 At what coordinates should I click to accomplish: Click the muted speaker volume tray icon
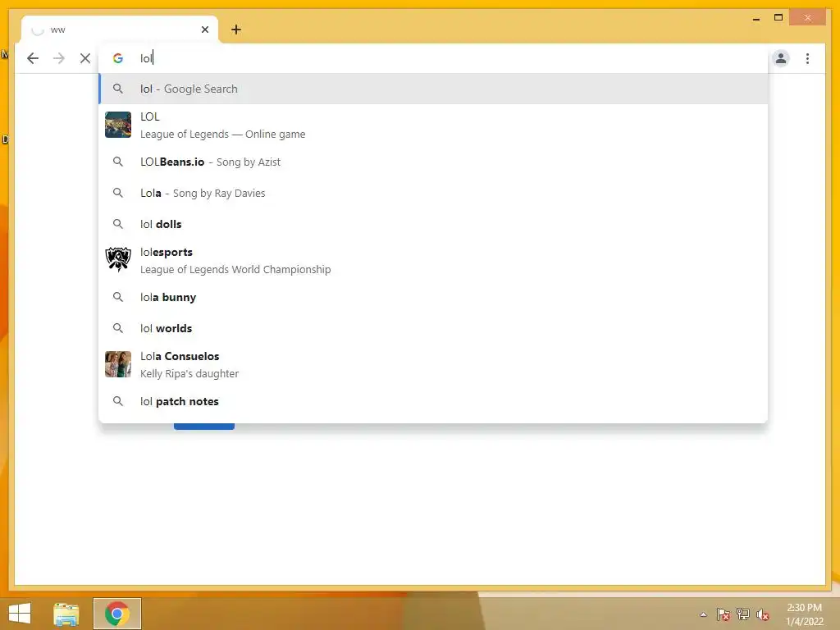(x=762, y=614)
